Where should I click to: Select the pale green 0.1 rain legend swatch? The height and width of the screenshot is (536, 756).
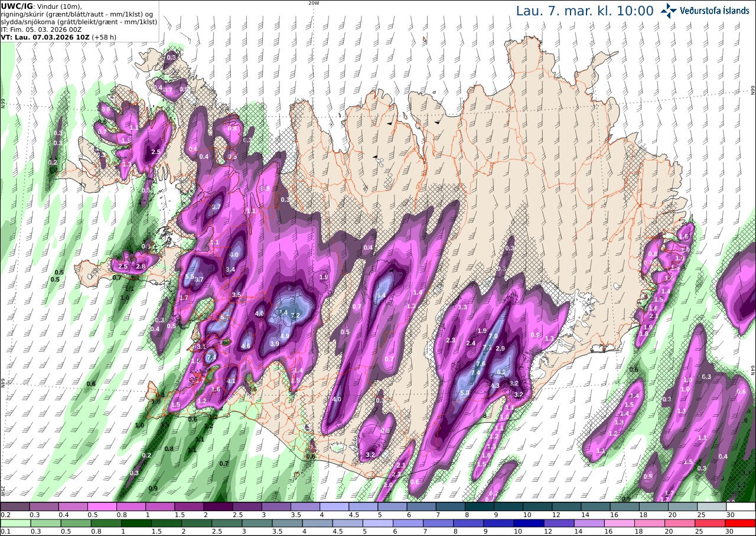tap(15, 523)
